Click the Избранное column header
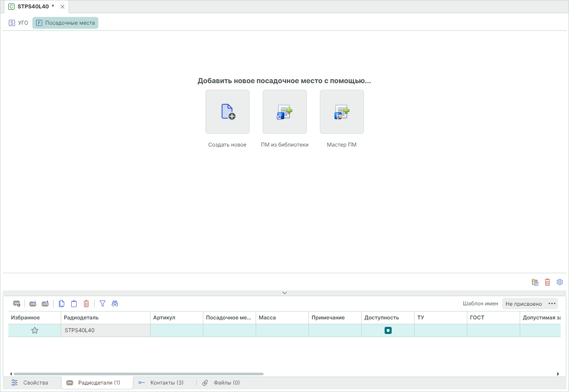Screen dimensions: 569x392 (x=34, y=318)
